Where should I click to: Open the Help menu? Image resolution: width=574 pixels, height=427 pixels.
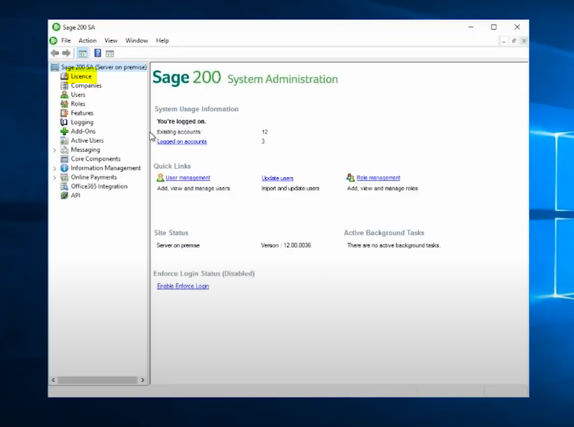[x=162, y=41]
